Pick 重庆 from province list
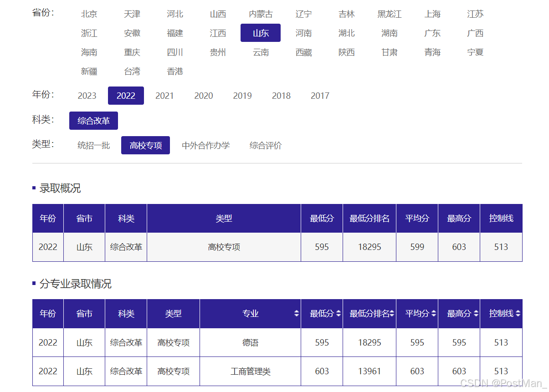The height and width of the screenshot is (392, 549). pyautogui.click(x=132, y=52)
